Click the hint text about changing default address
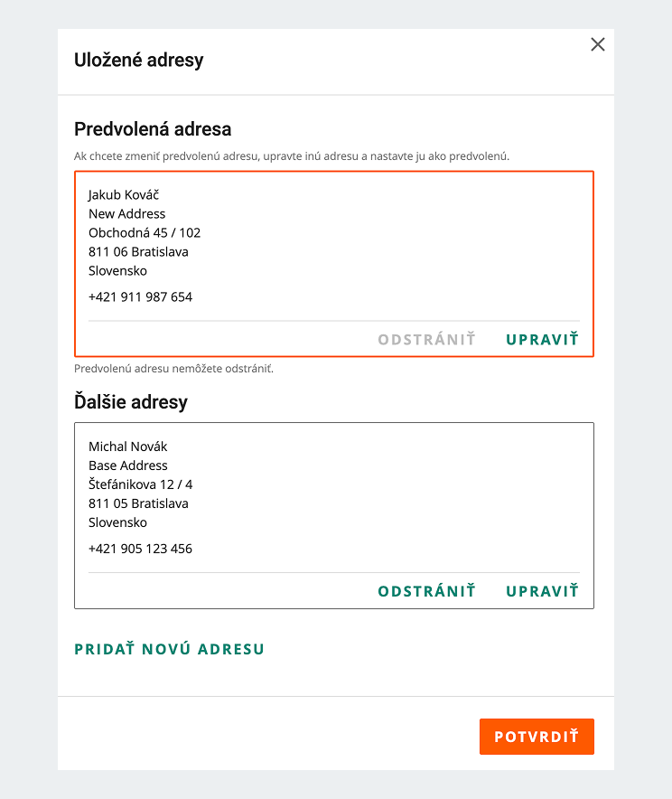This screenshot has height=799, width=672. pos(292,156)
